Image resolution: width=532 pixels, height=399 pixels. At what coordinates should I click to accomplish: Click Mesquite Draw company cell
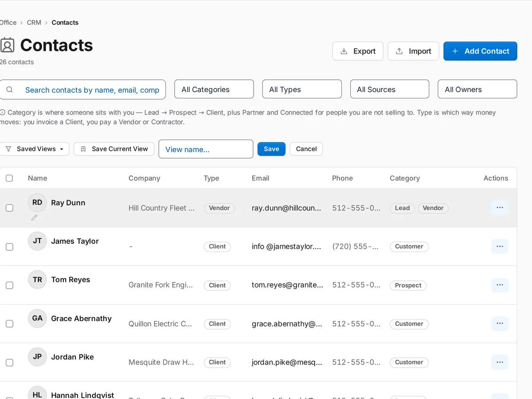tap(161, 362)
